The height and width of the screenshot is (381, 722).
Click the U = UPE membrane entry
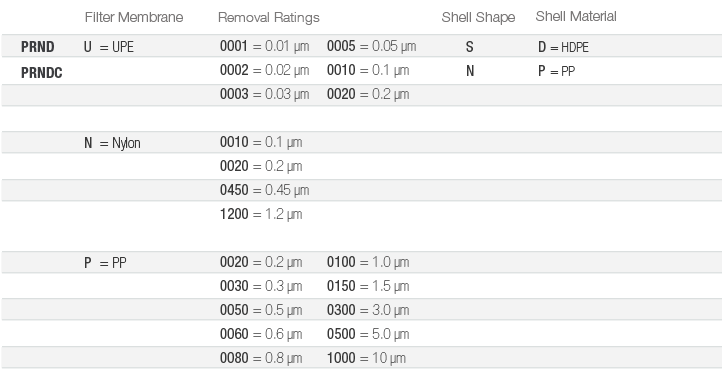(x=109, y=47)
